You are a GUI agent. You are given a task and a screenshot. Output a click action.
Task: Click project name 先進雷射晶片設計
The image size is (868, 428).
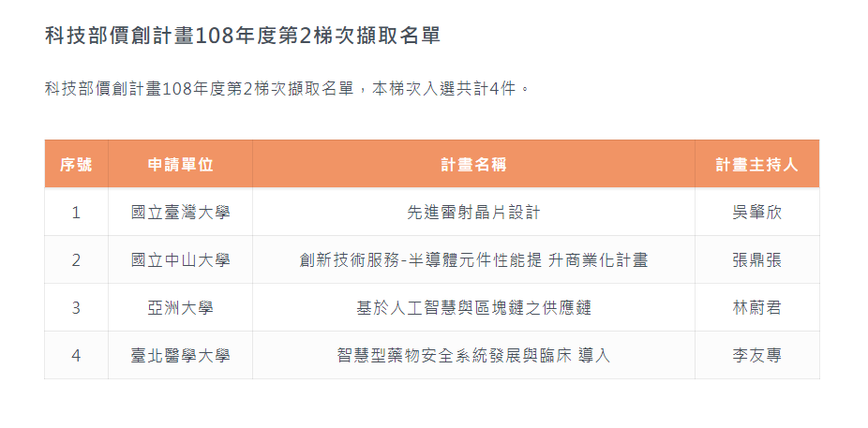point(474,213)
